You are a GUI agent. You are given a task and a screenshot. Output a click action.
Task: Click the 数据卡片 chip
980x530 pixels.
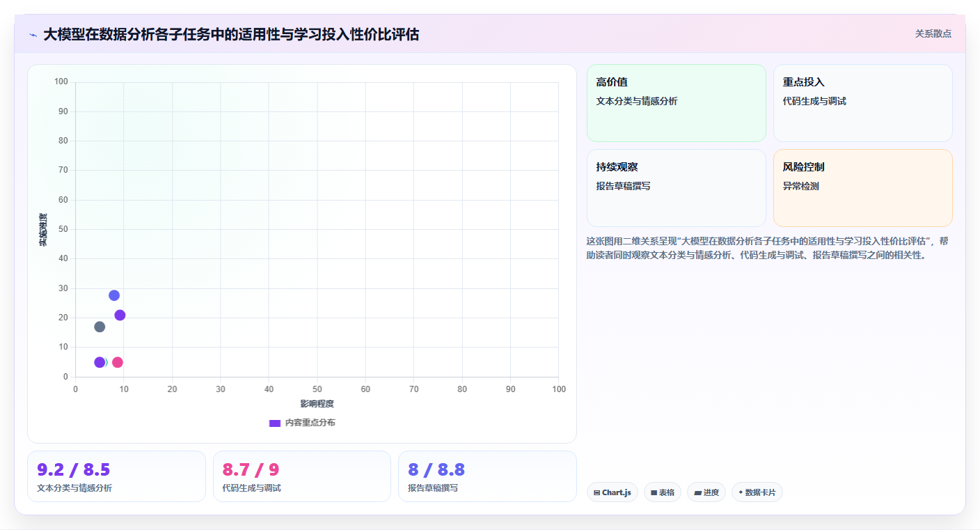[757, 492]
